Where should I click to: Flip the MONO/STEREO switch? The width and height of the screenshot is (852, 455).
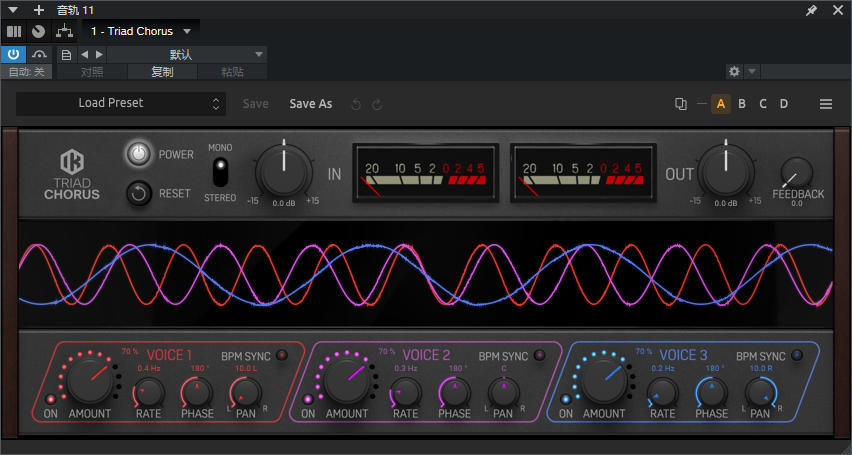tap(220, 172)
